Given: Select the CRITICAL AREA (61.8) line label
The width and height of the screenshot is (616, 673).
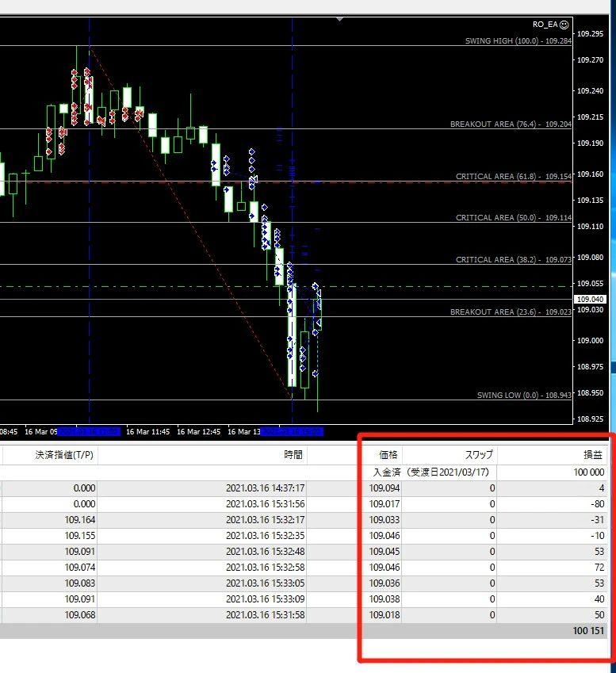Looking at the screenshot, I should (x=513, y=177).
